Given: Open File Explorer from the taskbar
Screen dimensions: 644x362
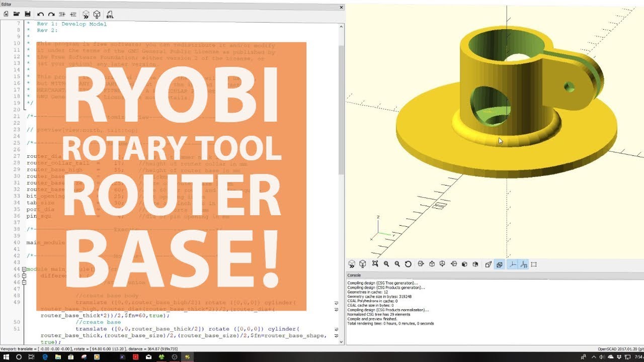Looking at the screenshot, I should coord(58,356).
